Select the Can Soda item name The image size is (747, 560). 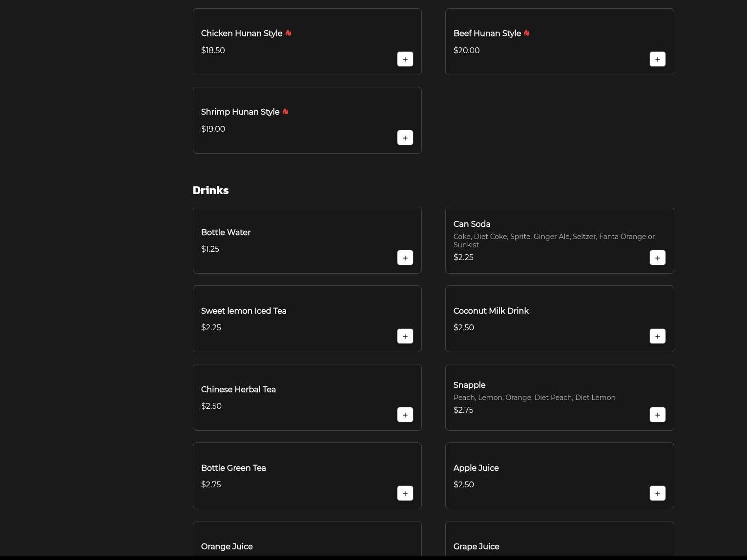(472, 224)
